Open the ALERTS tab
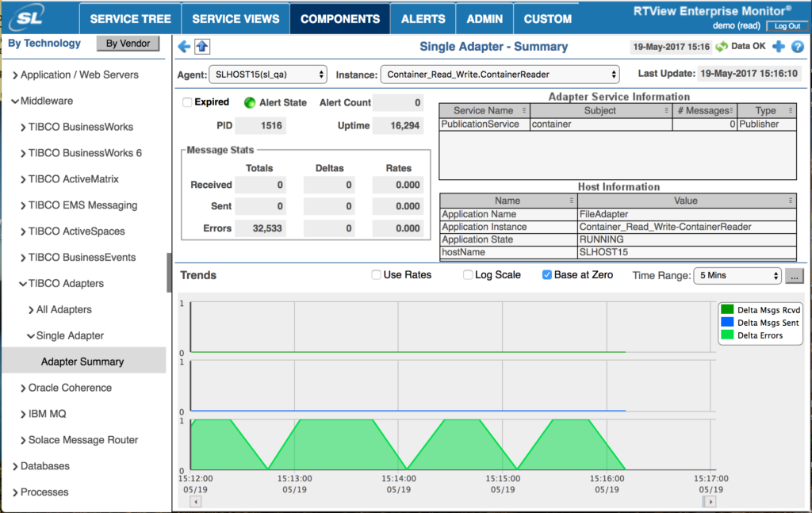 [x=423, y=19]
